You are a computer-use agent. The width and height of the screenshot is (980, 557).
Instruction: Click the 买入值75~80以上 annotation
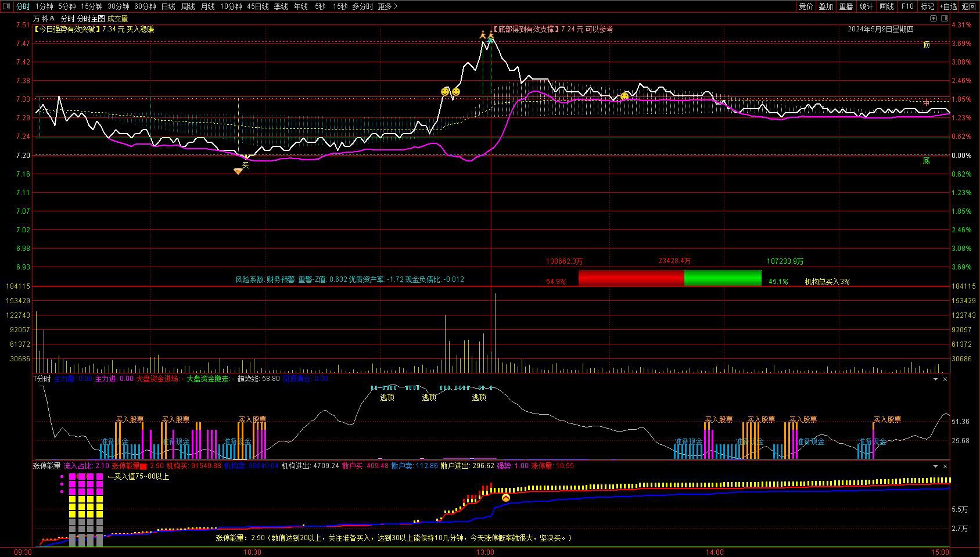(x=138, y=476)
